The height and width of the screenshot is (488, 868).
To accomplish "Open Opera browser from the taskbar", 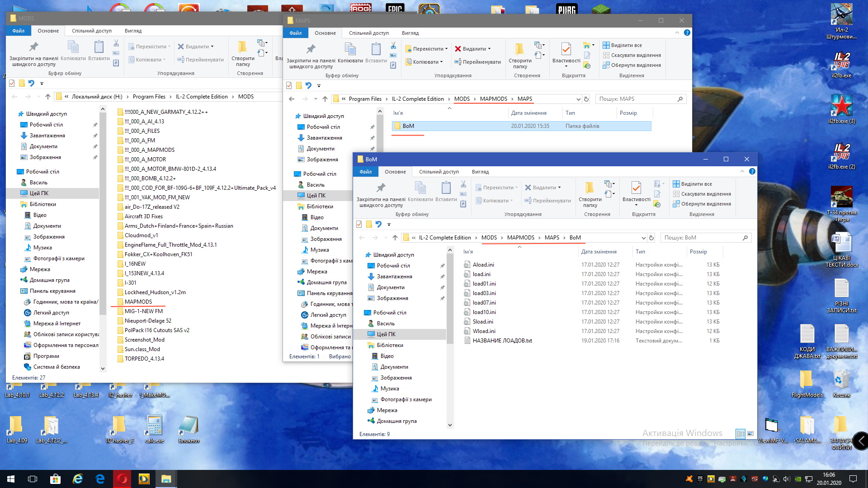I will [x=122, y=479].
